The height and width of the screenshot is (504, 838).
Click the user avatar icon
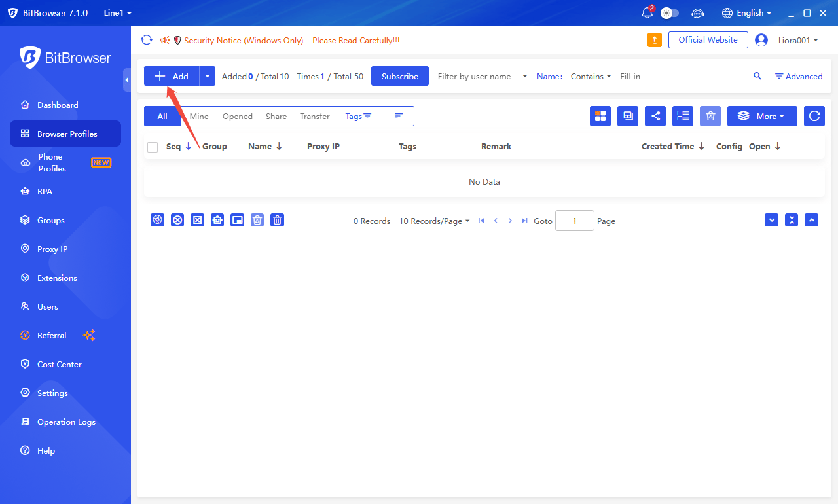[x=761, y=40]
